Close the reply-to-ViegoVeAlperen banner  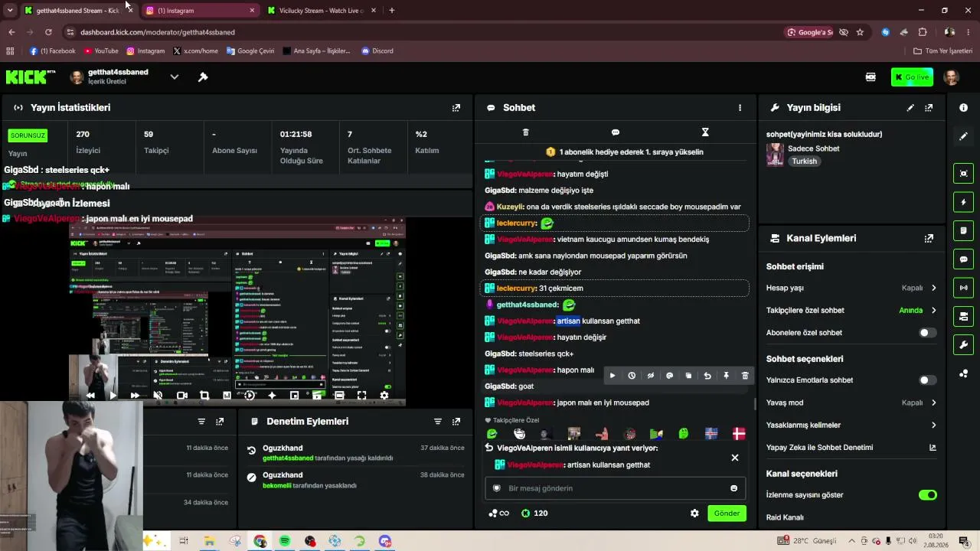735,458
